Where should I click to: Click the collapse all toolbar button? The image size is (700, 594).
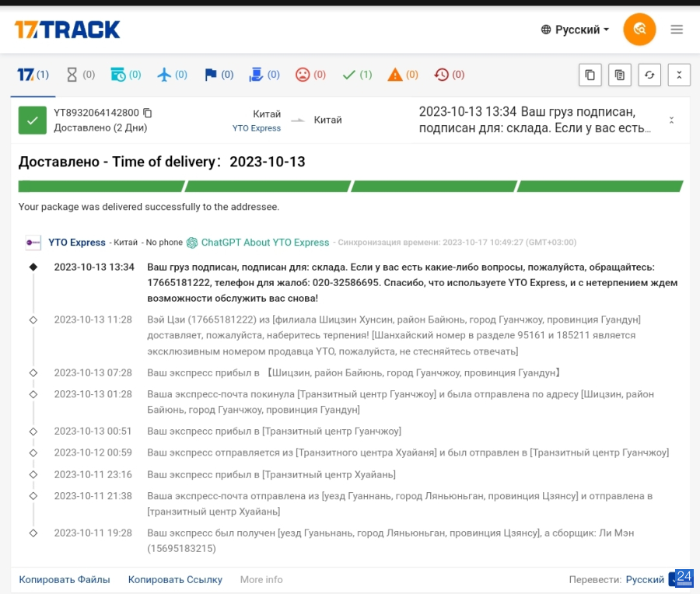(x=679, y=75)
